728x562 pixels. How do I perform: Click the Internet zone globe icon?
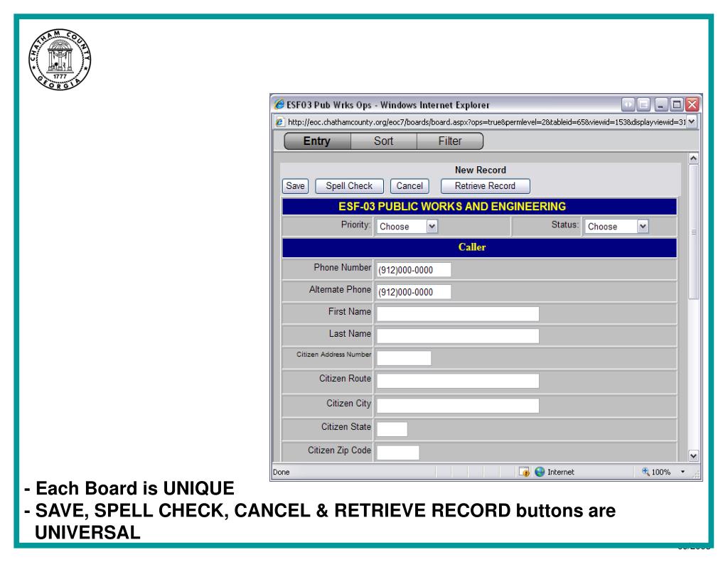pos(540,472)
